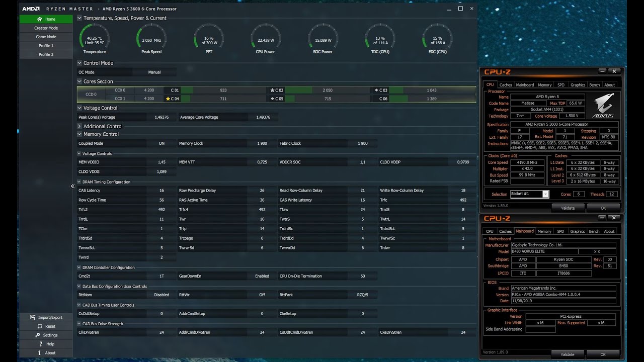Screen dimensions: 644x362
Task: Collapse the Voltage Controls subgroup
Action: click(79, 154)
